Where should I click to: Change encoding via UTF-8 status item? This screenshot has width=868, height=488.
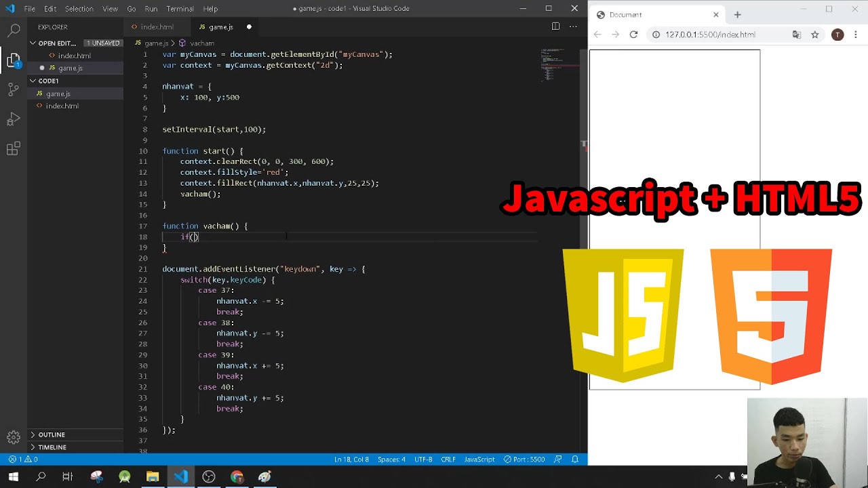click(x=423, y=460)
